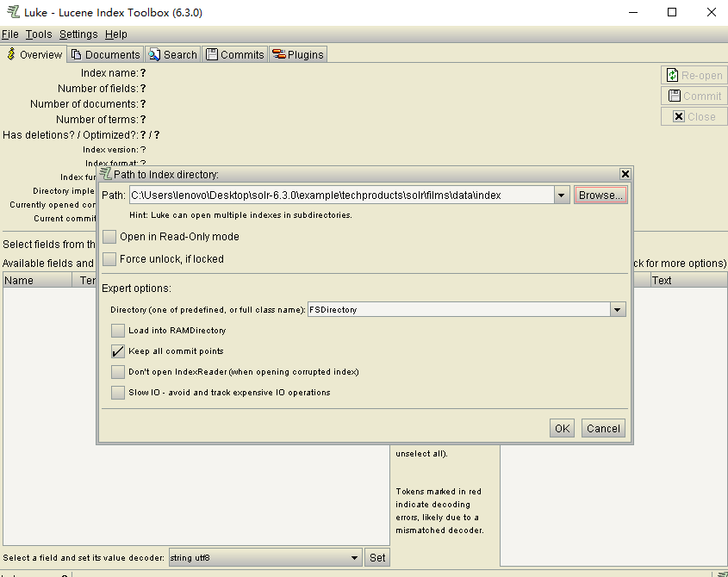Minimize the Luke window
Viewport: 728px width, 577px height.
point(633,13)
